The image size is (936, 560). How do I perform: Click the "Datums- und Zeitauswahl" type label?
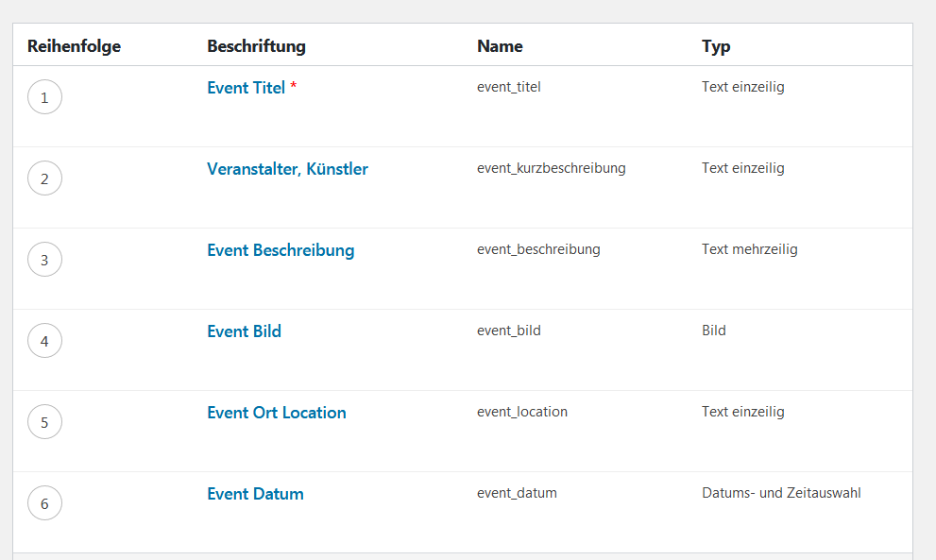coord(780,492)
